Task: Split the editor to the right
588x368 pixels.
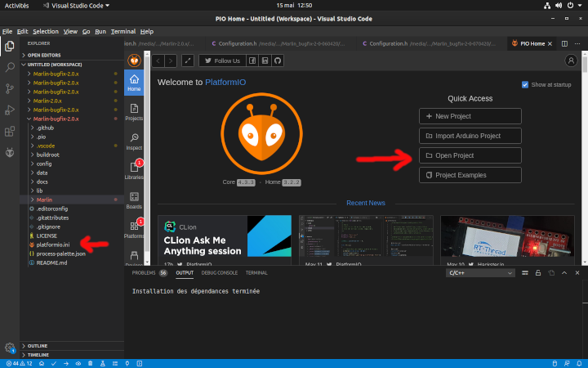Action: click(564, 43)
